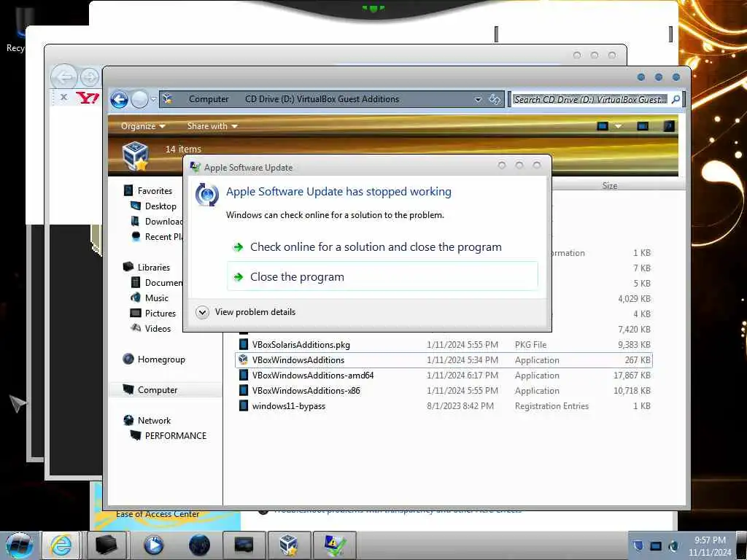747x560 pixels.
Task: Open the recent pages dropdown next to Forward
Action: click(153, 99)
